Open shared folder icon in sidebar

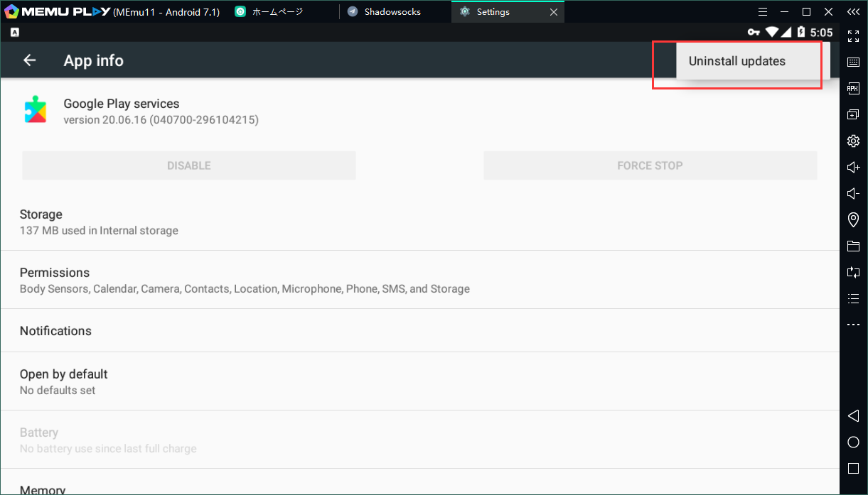click(853, 246)
